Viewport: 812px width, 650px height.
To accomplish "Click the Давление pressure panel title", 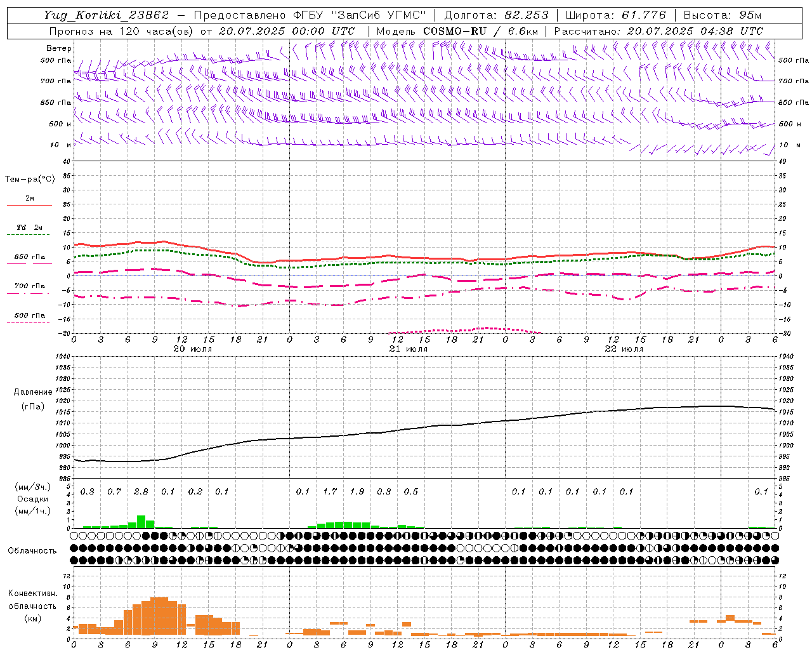I will coord(32,392).
